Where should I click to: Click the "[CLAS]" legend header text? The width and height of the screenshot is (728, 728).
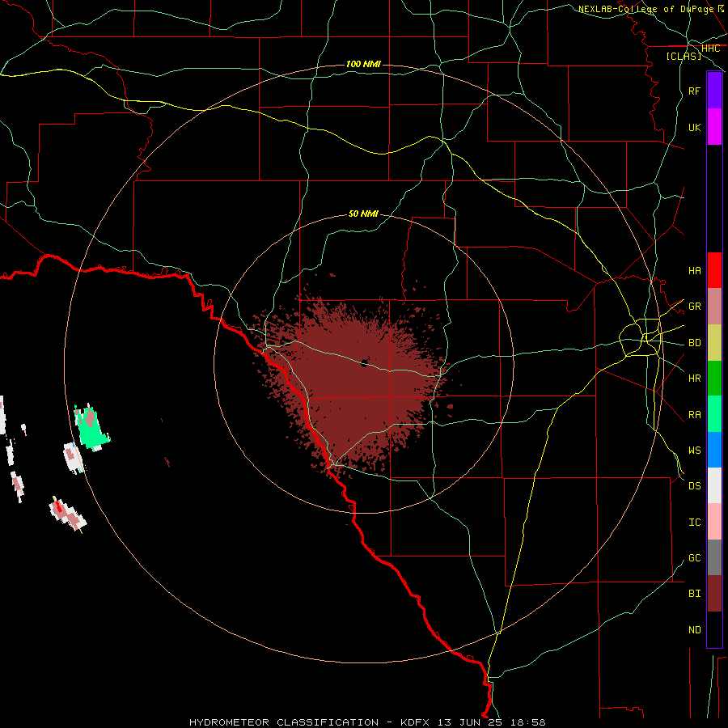[x=684, y=56]
